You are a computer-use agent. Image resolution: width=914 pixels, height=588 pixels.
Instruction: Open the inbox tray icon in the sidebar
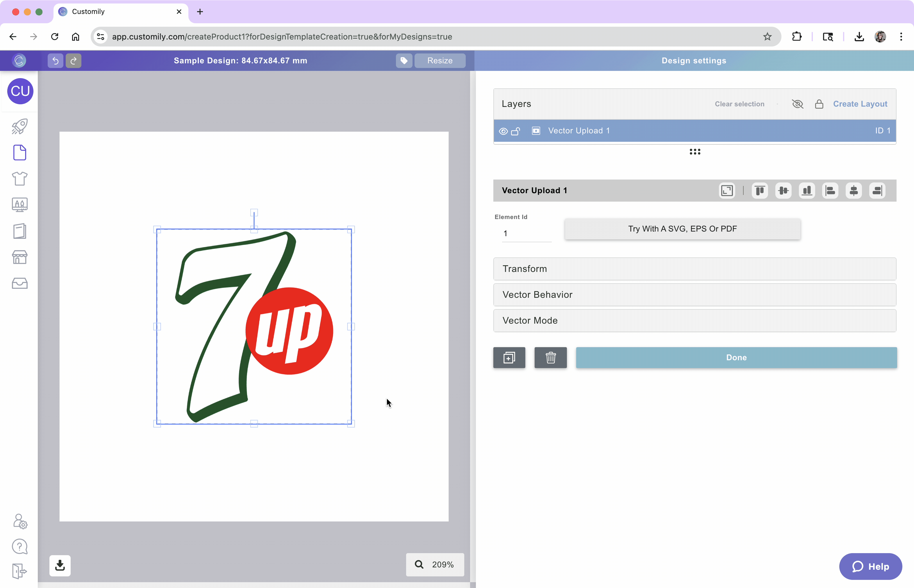(19, 283)
